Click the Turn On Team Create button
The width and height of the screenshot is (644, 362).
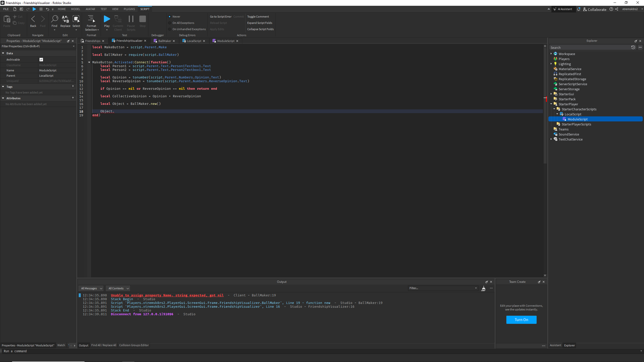click(x=521, y=320)
